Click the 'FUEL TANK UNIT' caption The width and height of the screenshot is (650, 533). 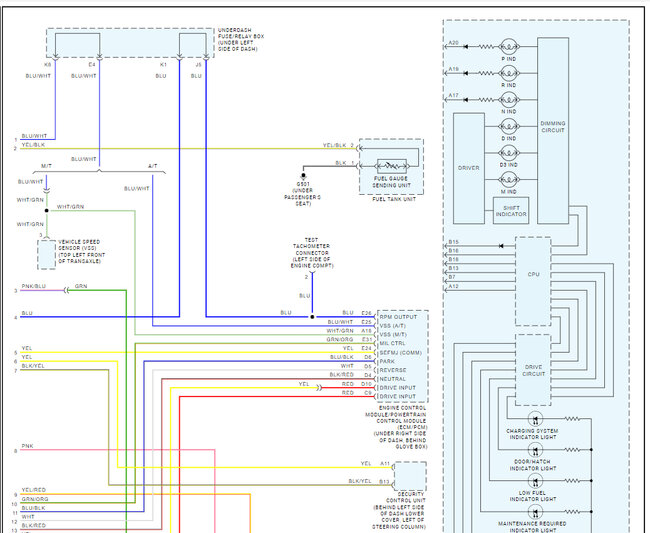394,199
